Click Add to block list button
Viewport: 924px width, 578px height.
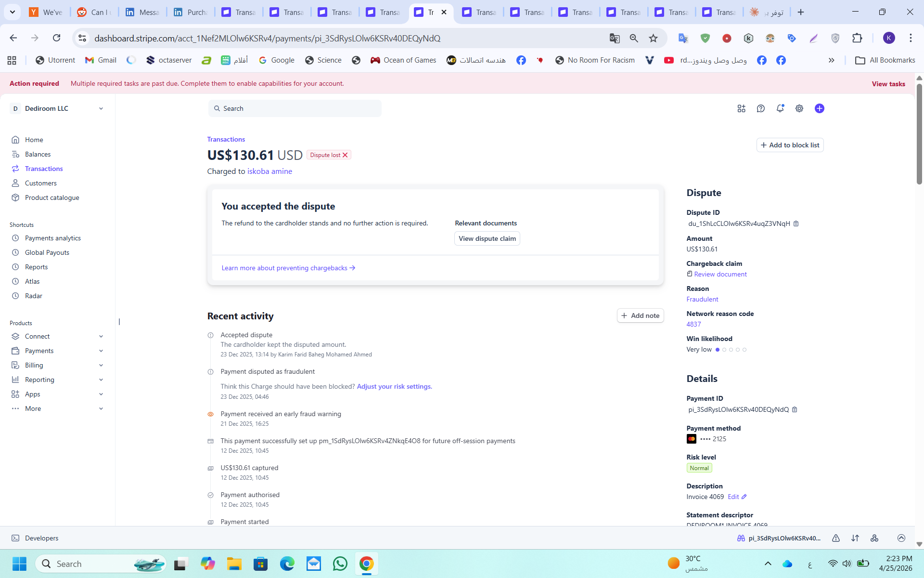[x=790, y=145]
